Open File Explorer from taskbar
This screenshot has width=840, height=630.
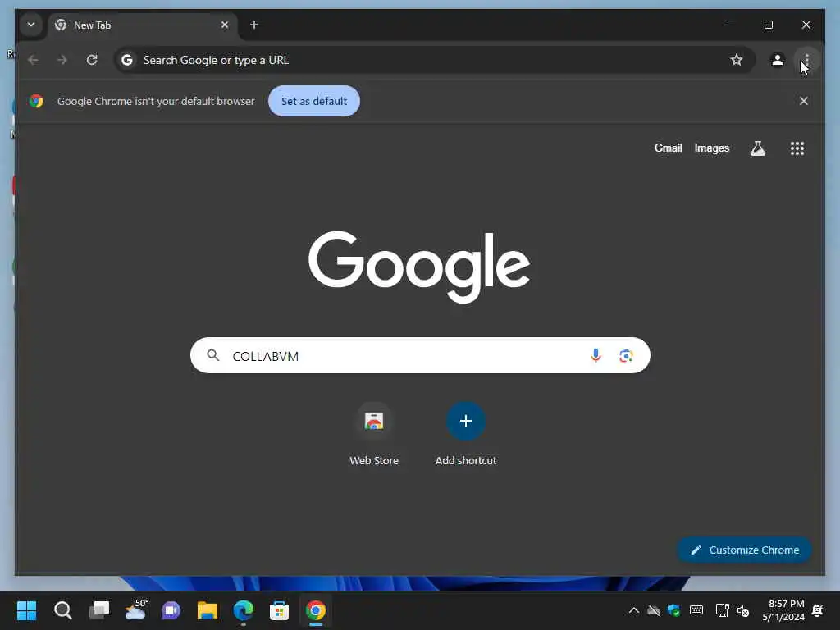208,610
